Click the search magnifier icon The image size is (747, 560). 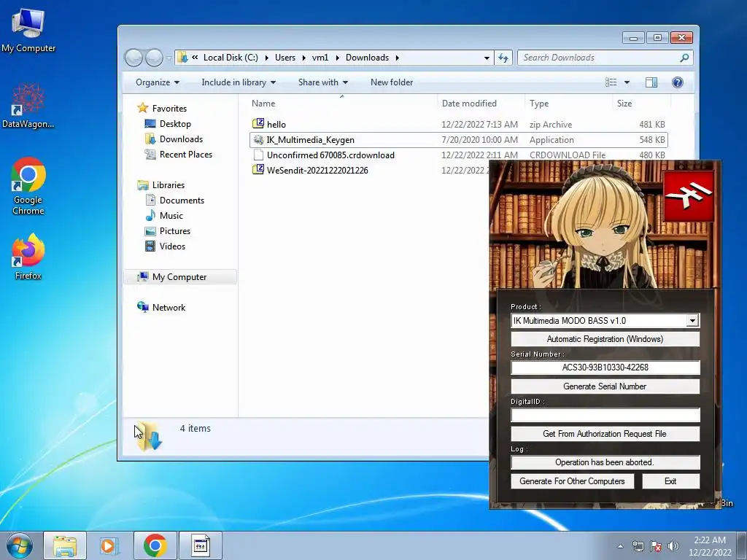point(684,58)
